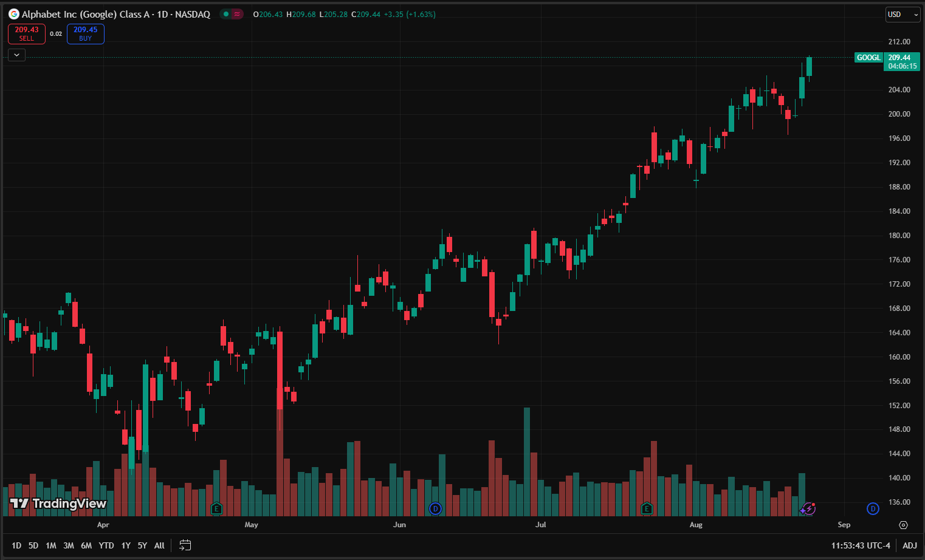Image resolution: width=925 pixels, height=560 pixels.
Task: Open the dividend marker in June
Action: click(x=435, y=508)
